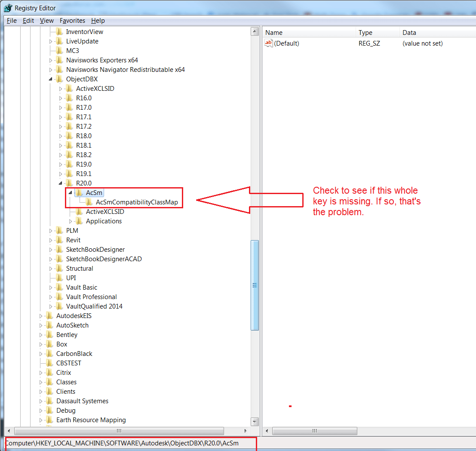Click the AcSmCompatibilityClassMap folder icon

89,202
